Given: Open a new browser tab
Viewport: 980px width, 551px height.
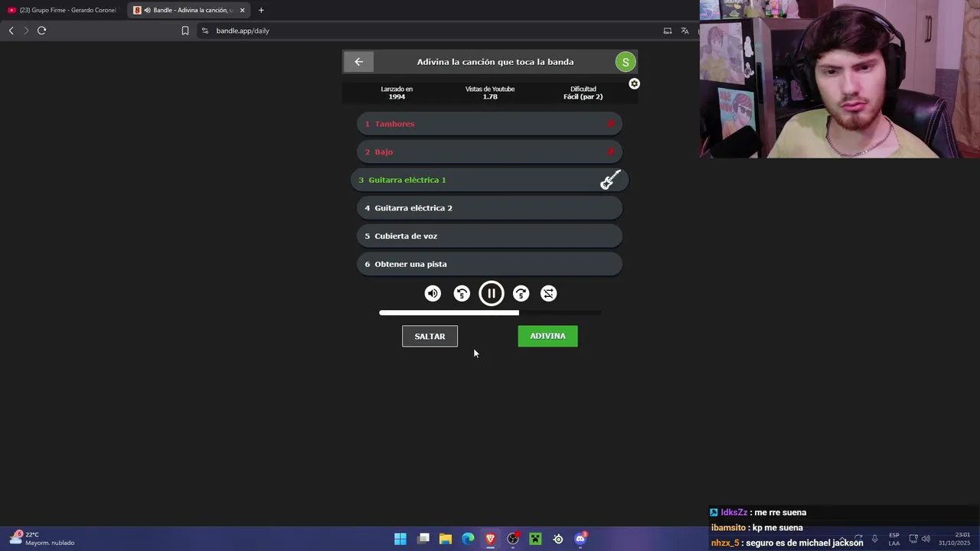Looking at the screenshot, I should coord(261,10).
